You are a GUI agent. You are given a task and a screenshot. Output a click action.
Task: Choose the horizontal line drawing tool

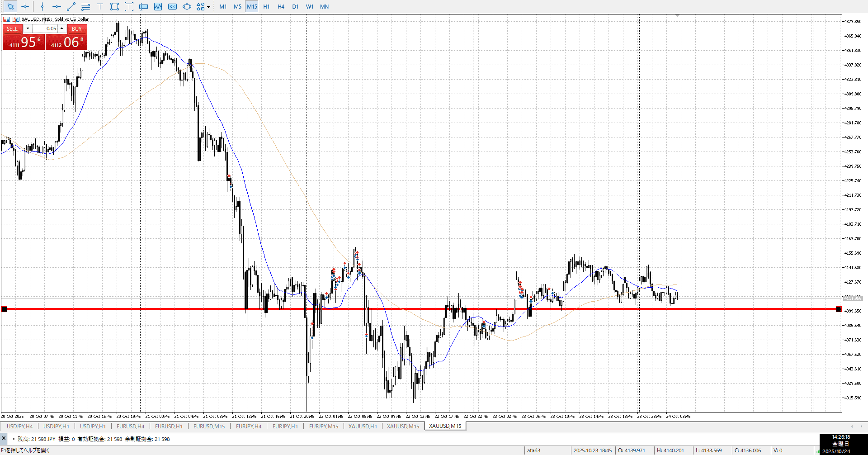pyautogui.click(x=57, y=6)
